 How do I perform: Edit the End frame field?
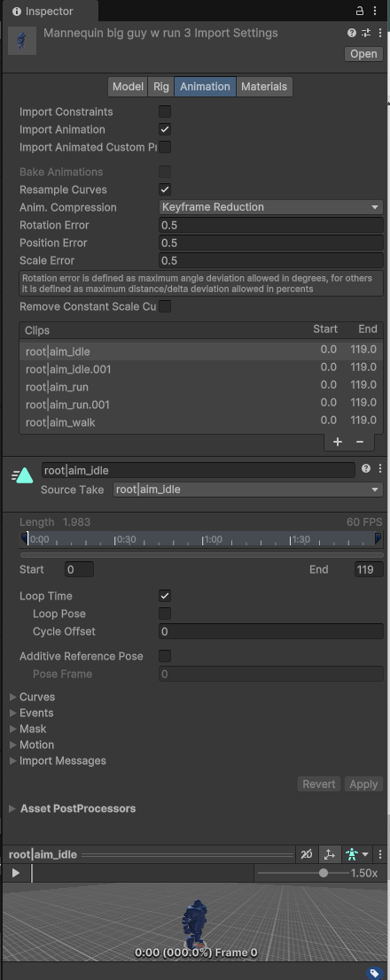[x=369, y=569]
